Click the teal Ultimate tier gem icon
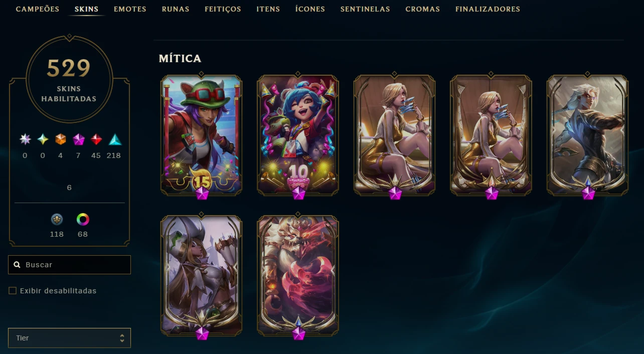644x354 pixels. 43,139
